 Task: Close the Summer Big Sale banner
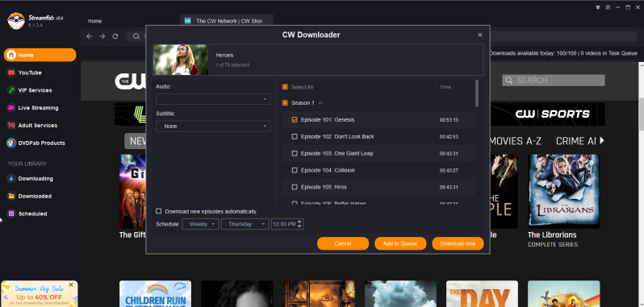click(x=71, y=284)
